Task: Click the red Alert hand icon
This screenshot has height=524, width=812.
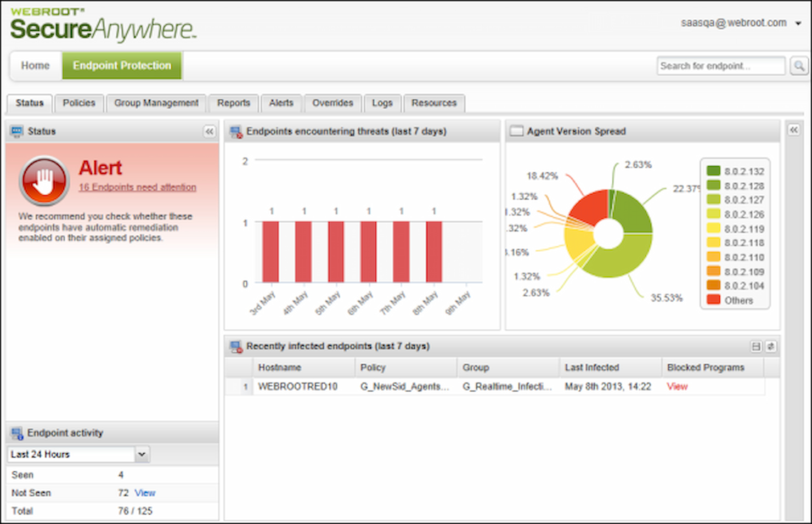Action: click(x=44, y=181)
